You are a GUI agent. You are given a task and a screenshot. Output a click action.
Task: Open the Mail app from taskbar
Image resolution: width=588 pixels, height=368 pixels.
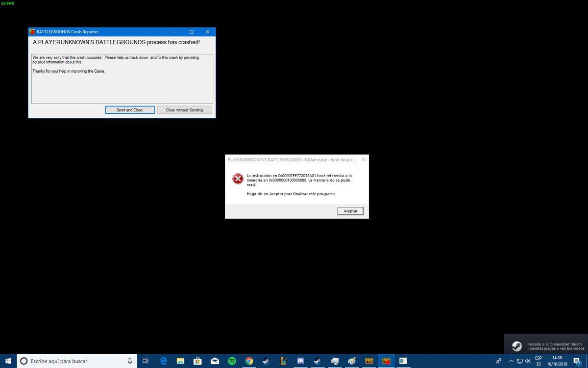coord(215,361)
